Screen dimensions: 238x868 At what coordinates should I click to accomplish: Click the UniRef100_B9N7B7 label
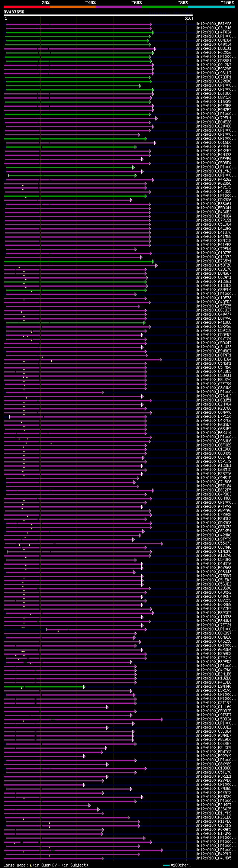(213, 110)
